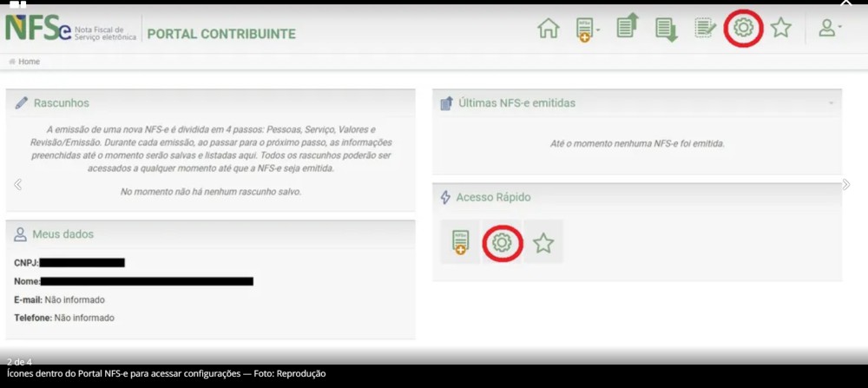The height and width of the screenshot is (388, 868).
Task: Collapse the Últimas NFS-e emitidas panel
Action: [831, 103]
